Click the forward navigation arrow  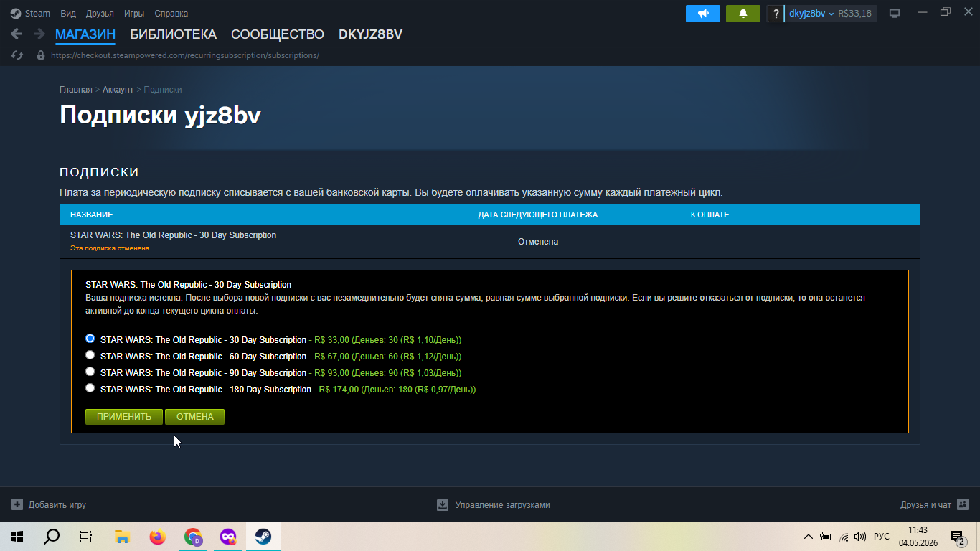[x=39, y=34]
